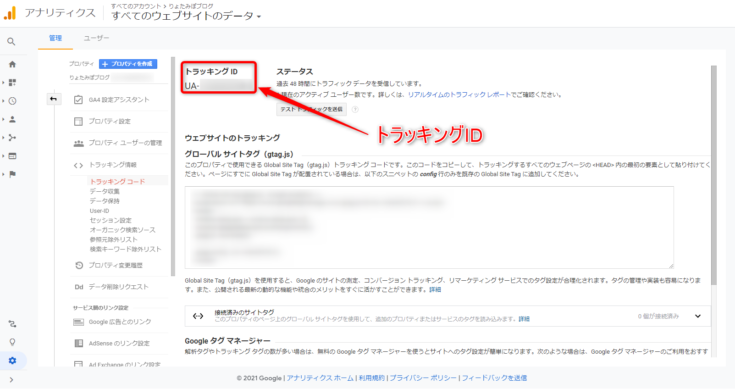Screen dimensions: 735x389
Task: Open 詳細 link after Global Site Tag description
Action: click(x=435, y=290)
